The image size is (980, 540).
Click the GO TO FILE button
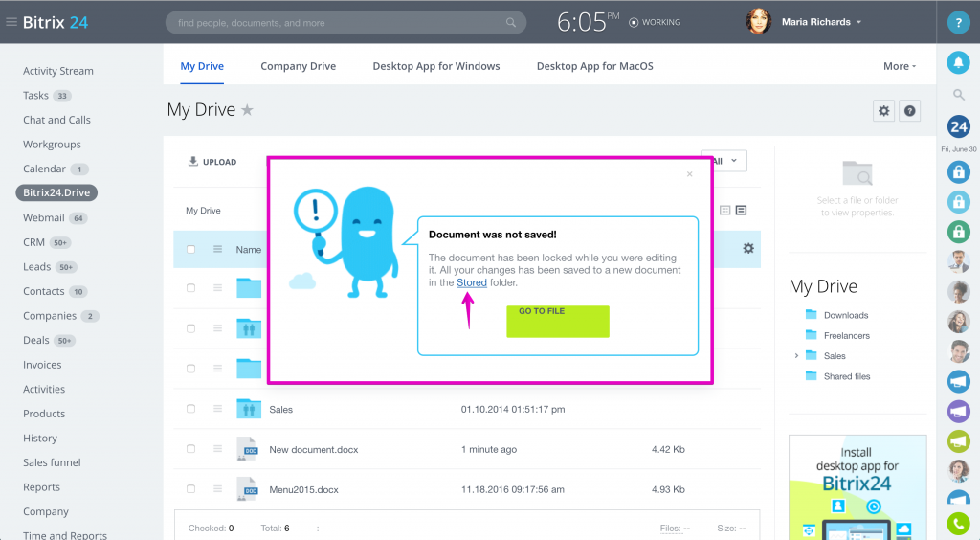tap(558, 322)
